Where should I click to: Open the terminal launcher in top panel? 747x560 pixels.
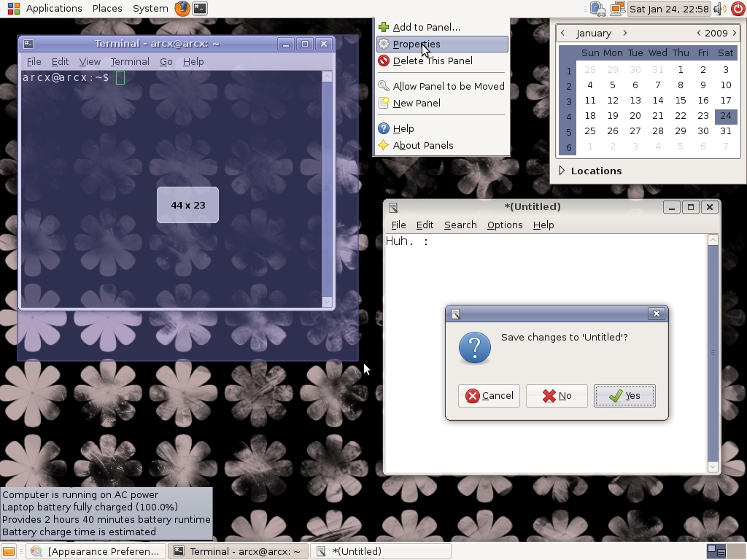pos(200,8)
